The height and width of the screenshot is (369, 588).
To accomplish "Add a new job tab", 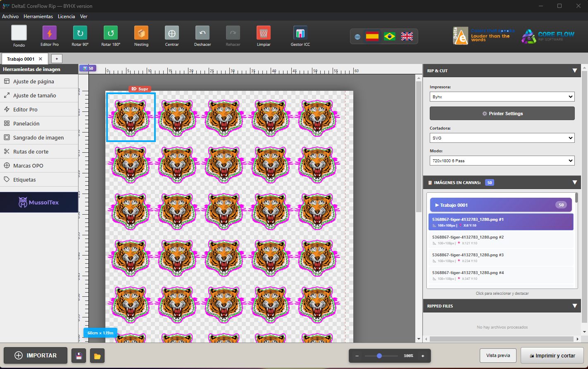I will [x=57, y=59].
